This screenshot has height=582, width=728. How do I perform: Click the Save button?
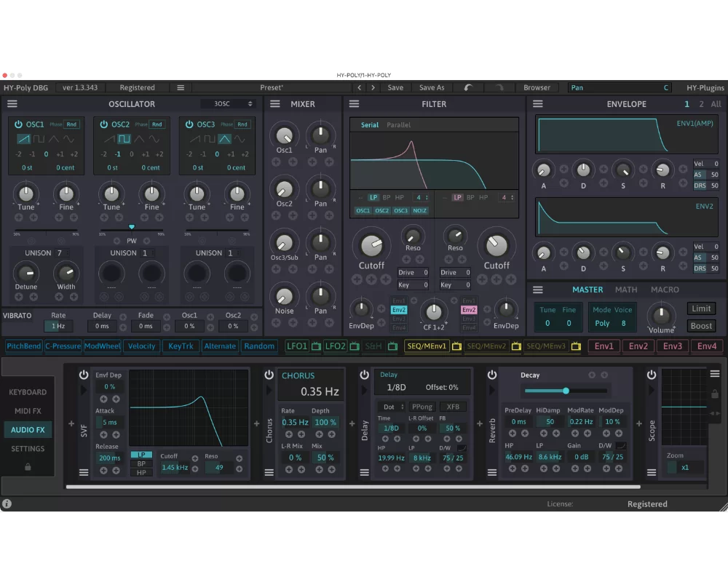[395, 88]
